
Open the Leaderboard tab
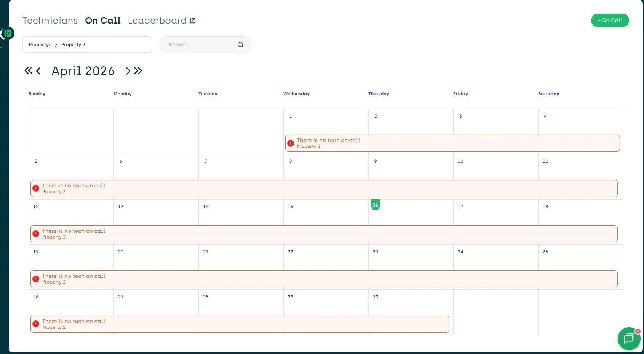click(x=157, y=21)
